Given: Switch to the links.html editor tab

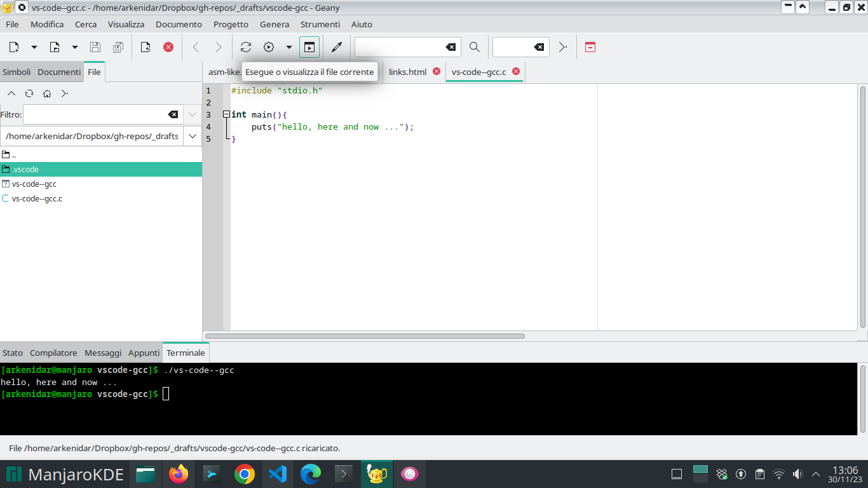Looking at the screenshot, I should coord(407,72).
